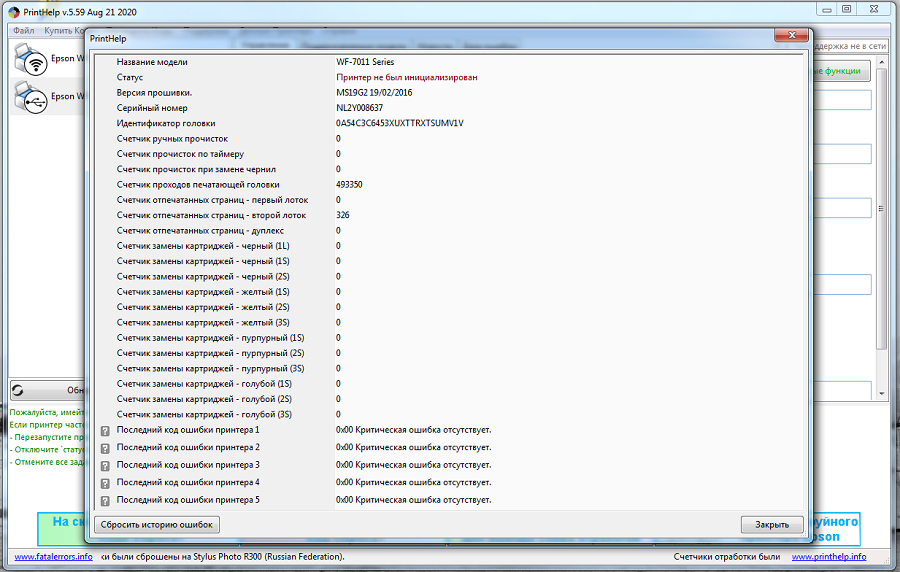
Task: Click 'Сбросить историю ошибок' button
Action: point(157,524)
